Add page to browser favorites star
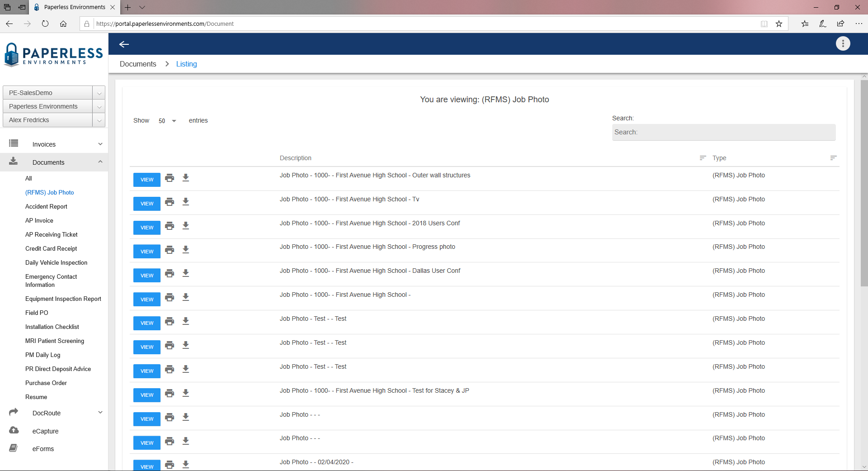The height and width of the screenshot is (471, 868). (x=779, y=24)
